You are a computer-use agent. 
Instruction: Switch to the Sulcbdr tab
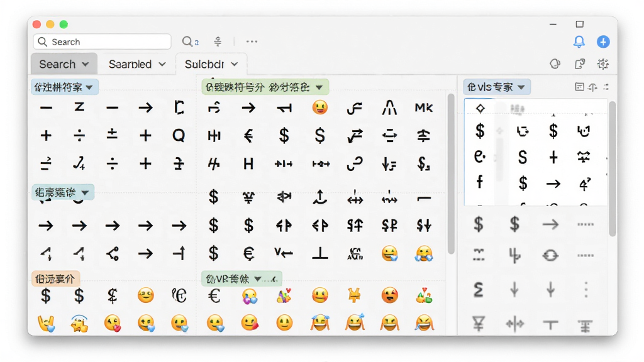coord(211,64)
